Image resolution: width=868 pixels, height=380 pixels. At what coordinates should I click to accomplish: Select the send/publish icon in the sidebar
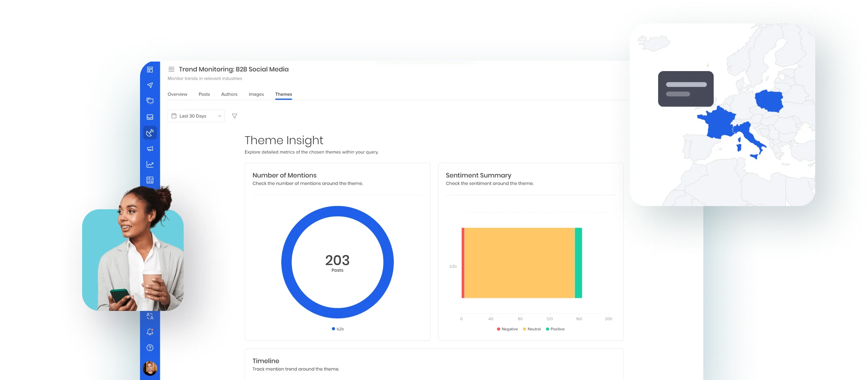click(150, 85)
